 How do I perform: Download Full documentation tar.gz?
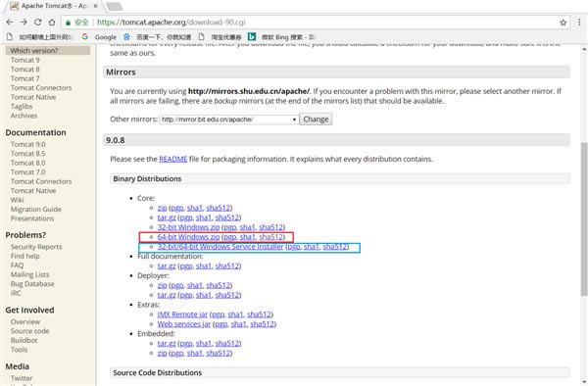coord(167,265)
